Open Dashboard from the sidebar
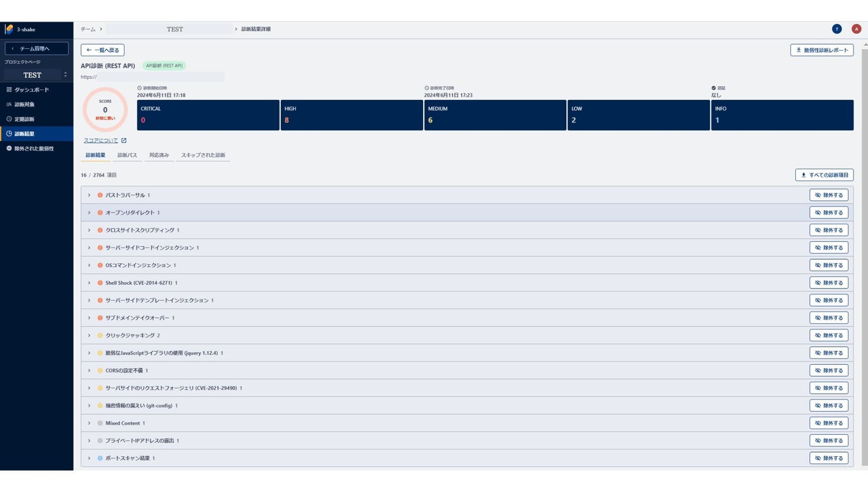This screenshot has width=868, height=488. tap(31, 90)
